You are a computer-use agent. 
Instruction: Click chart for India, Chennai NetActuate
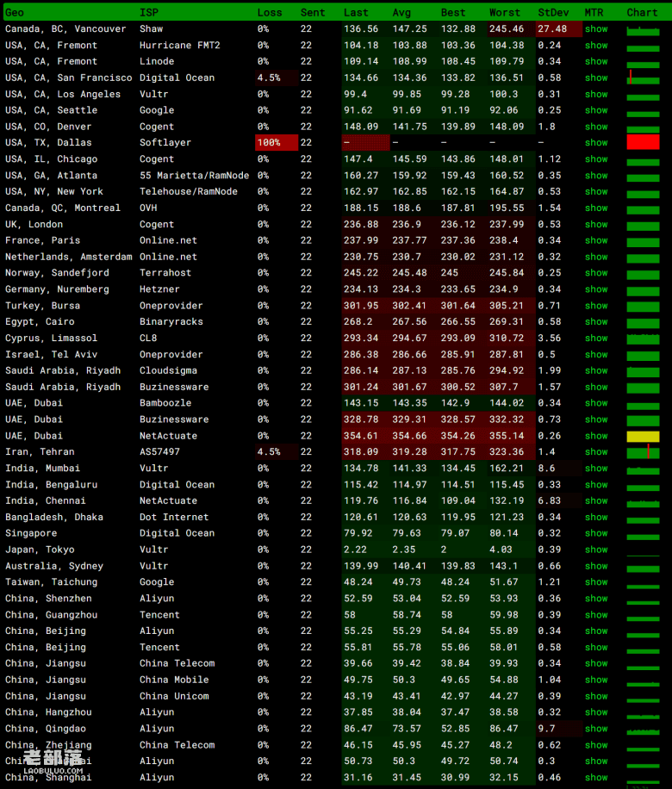pyautogui.click(x=643, y=503)
